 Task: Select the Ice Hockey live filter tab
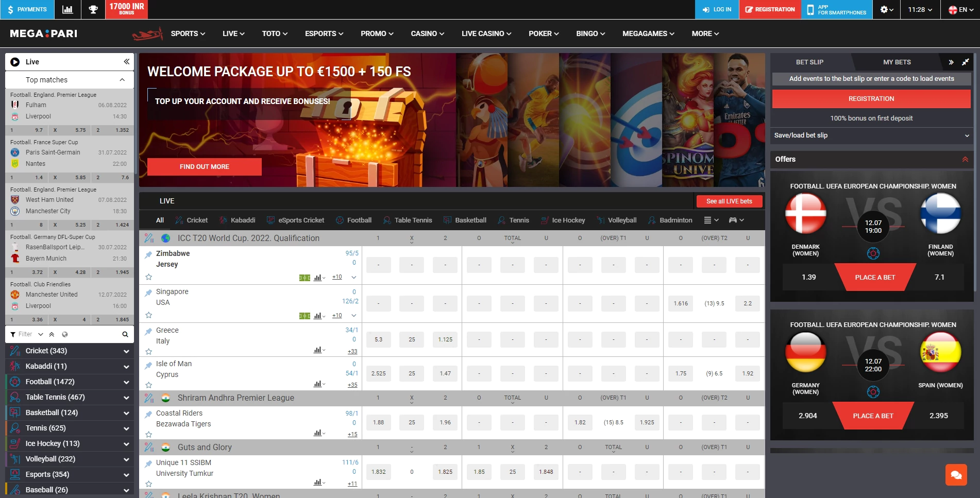coord(563,220)
